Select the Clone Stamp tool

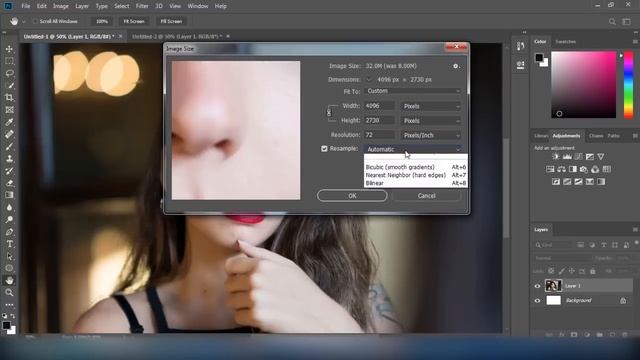click(x=9, y=159)
